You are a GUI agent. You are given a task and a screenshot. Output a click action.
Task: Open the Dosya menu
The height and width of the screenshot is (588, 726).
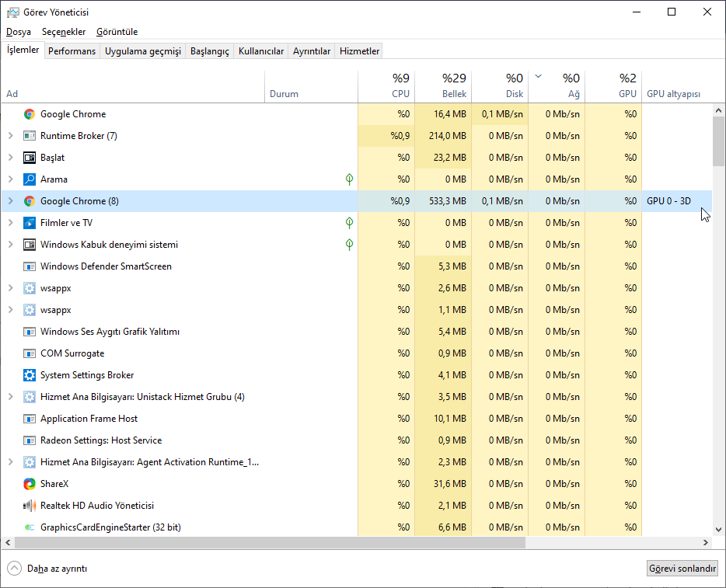[19, 32]
